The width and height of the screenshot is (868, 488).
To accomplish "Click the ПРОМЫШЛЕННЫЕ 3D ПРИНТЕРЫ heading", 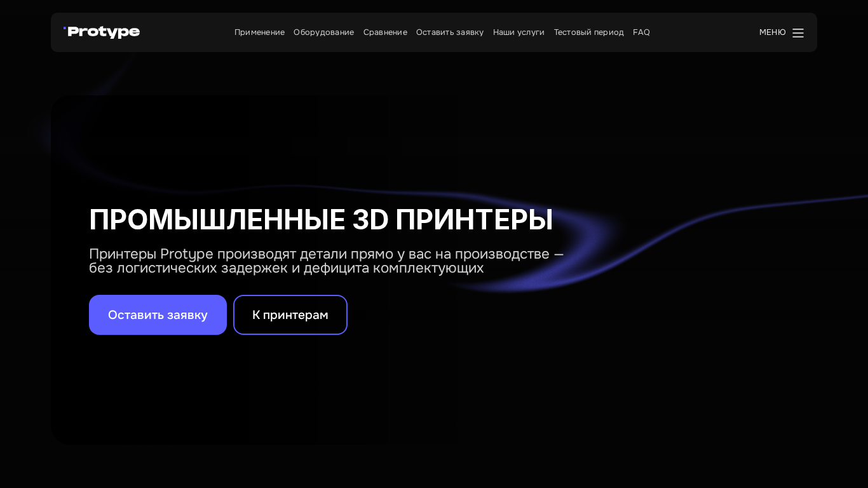I will 321,219.
